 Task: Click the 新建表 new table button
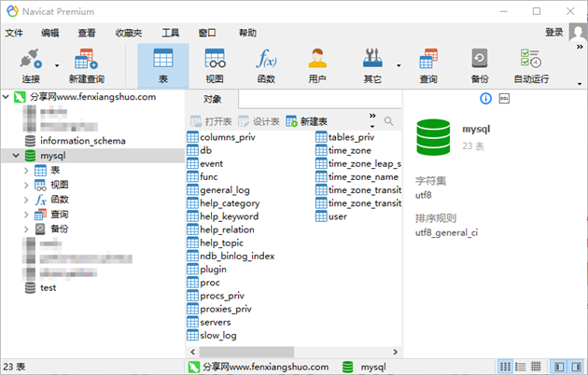pos(307,121)
